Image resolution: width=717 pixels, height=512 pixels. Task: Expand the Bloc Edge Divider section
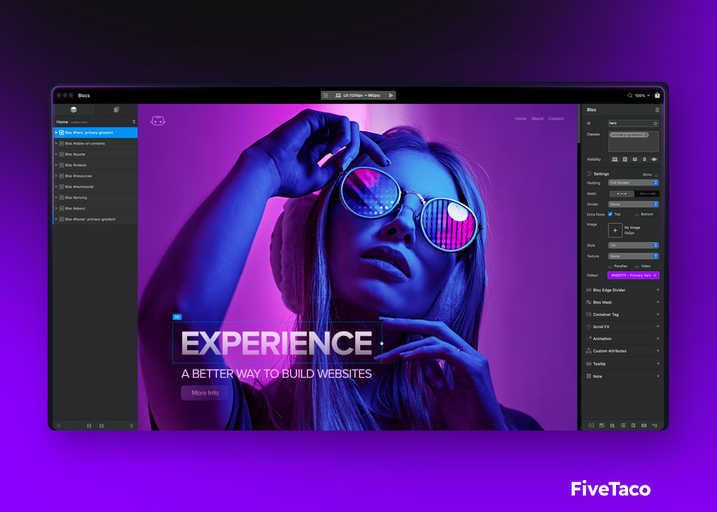622,290
